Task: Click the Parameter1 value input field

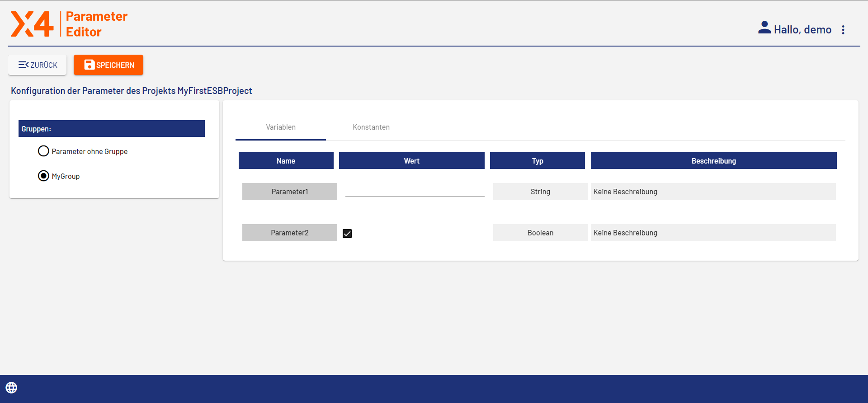Action: pos(415,191)
